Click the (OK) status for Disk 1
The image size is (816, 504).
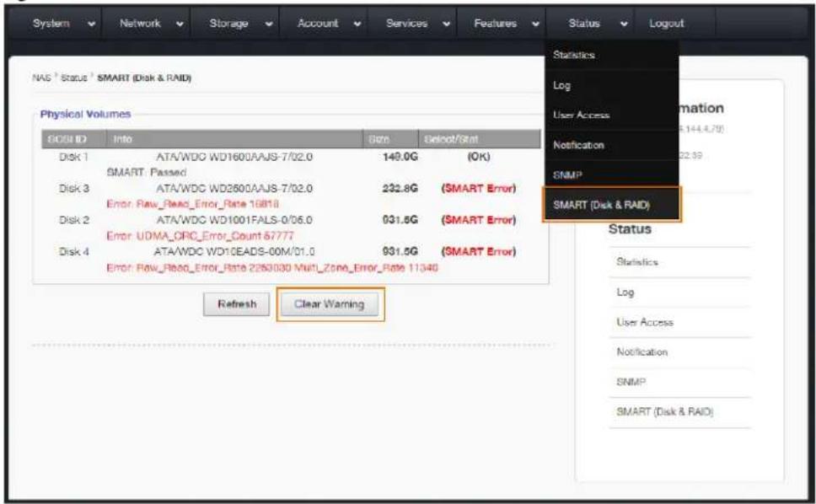pos(479,157)
